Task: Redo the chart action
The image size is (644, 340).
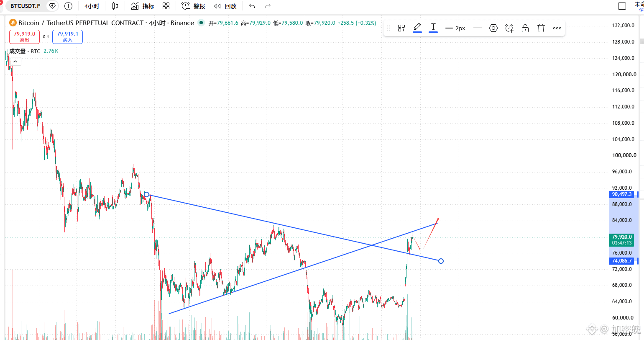Action: (268, 6)
